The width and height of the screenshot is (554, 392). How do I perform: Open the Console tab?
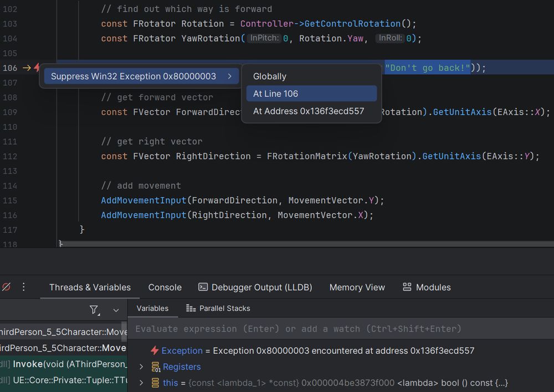point(165,287)
